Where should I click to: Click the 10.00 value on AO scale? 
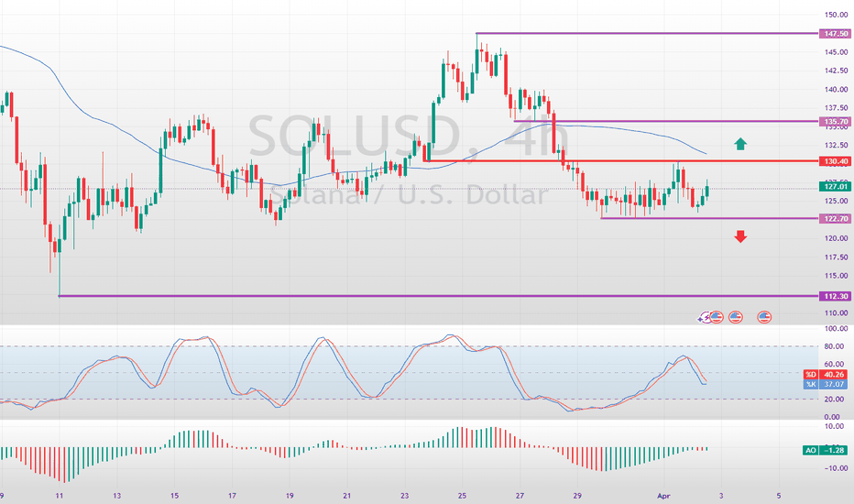coord(836,426)
